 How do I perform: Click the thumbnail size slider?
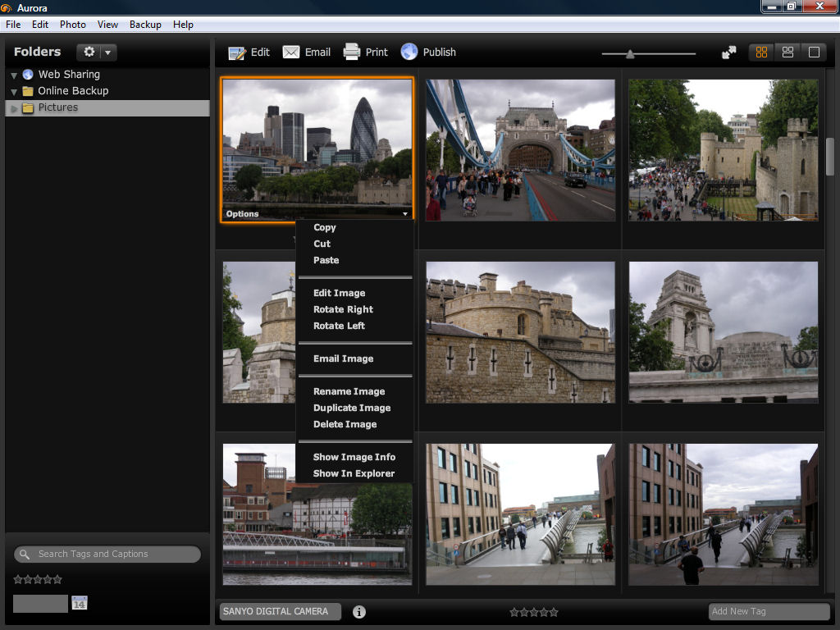click(630, 54)
